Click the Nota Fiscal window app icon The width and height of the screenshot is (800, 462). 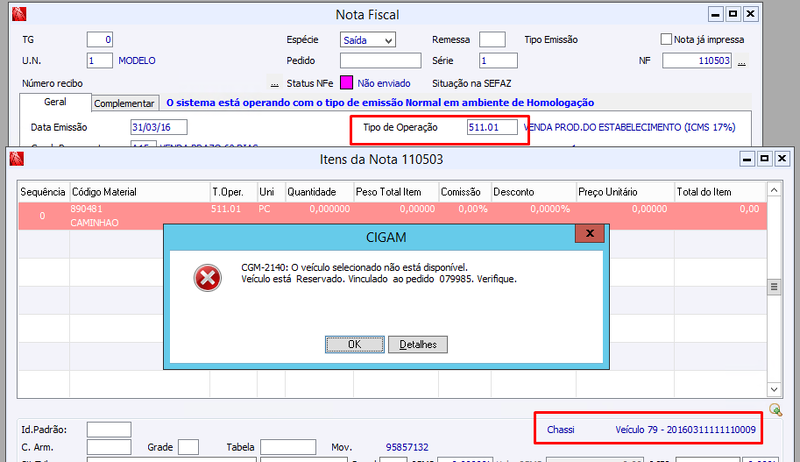19,14
